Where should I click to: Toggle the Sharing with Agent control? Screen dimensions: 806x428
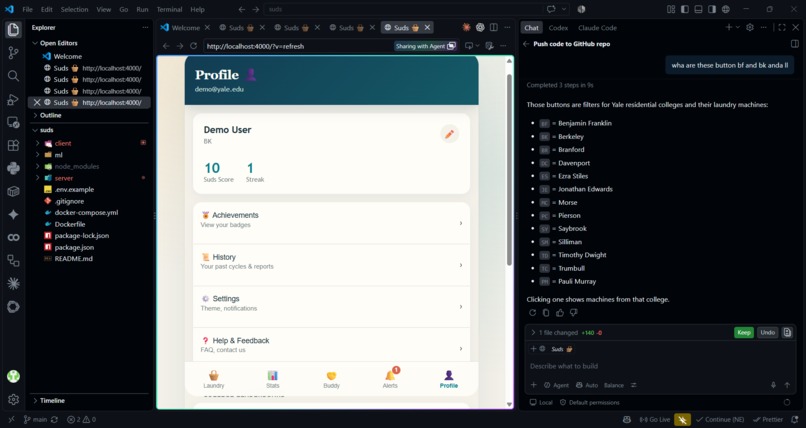point(426,46)
